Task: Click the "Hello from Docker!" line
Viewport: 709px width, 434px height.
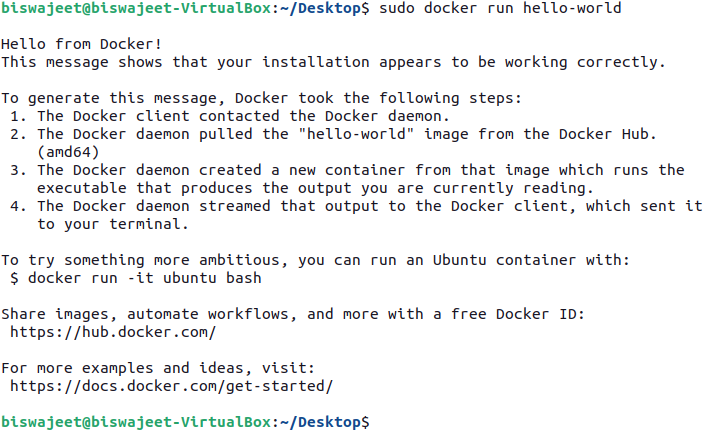Action: click(x=82, y=45)
